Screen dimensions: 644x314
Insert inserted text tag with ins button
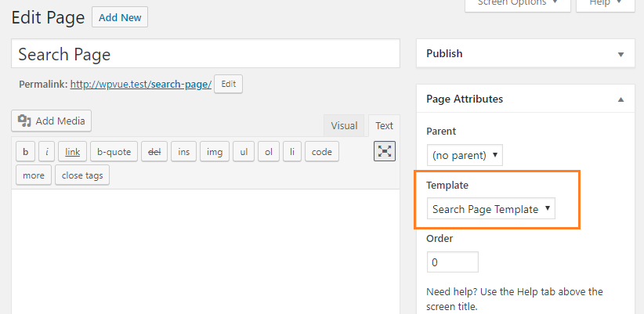183,152
